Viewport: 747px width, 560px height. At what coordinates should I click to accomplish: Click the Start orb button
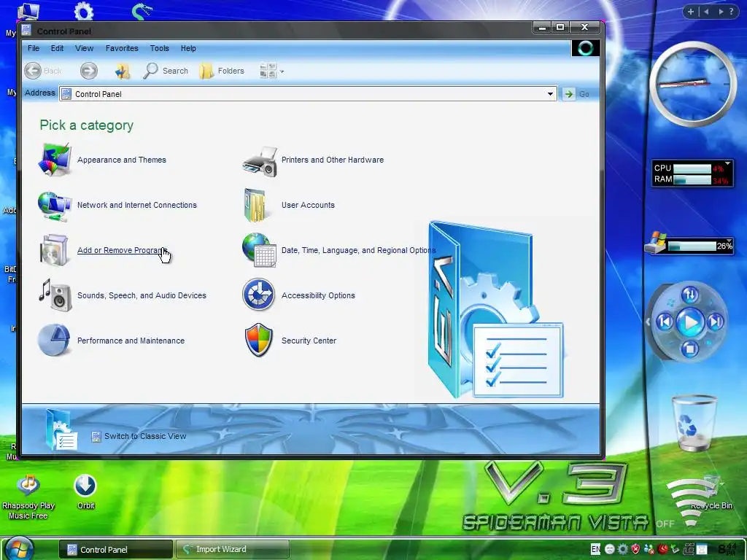click(x=19, y=548)
